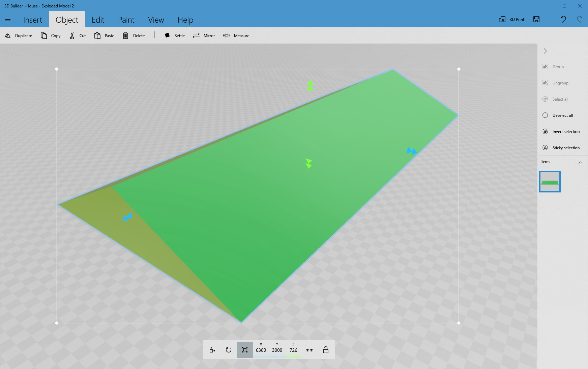
Task: Switch to the Object tab
Action: coord(67,20)
